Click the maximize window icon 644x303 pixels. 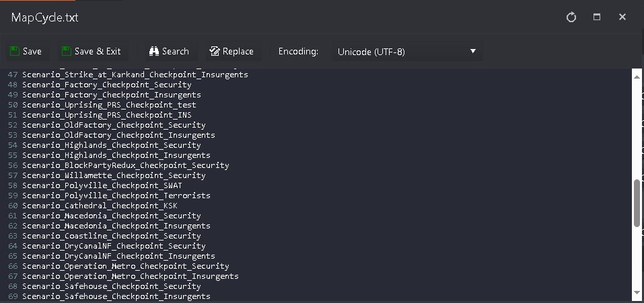pos(597,17)
